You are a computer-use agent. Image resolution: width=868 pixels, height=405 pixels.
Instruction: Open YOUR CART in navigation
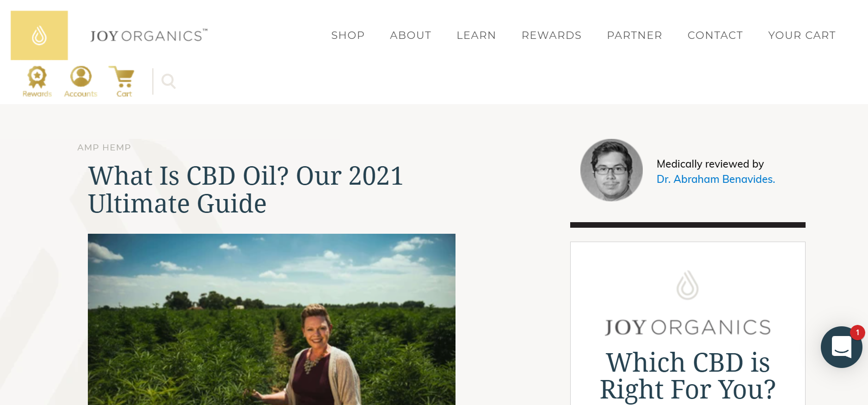click(802, 35)
